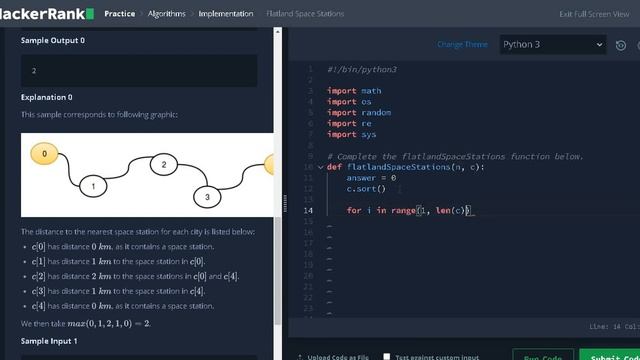Click the 'We then take max(0,1,2,1,0)' text
640x360 pixels.
tap(86, 324)
